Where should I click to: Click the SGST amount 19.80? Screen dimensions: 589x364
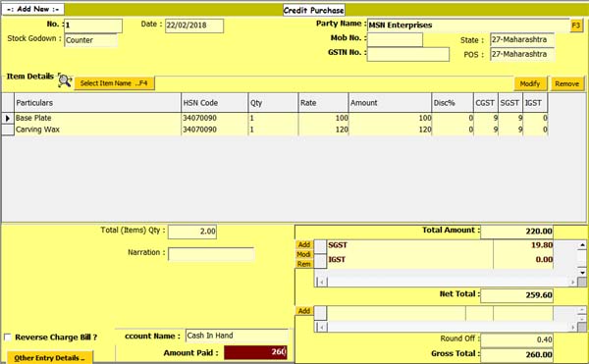pos(542,245)
